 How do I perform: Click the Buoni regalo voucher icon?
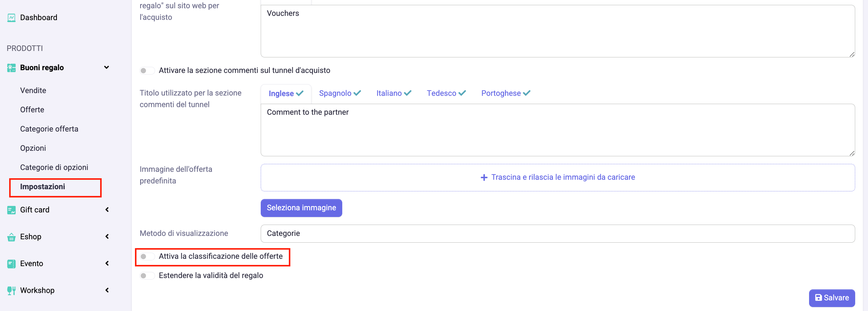pos(11,68)
